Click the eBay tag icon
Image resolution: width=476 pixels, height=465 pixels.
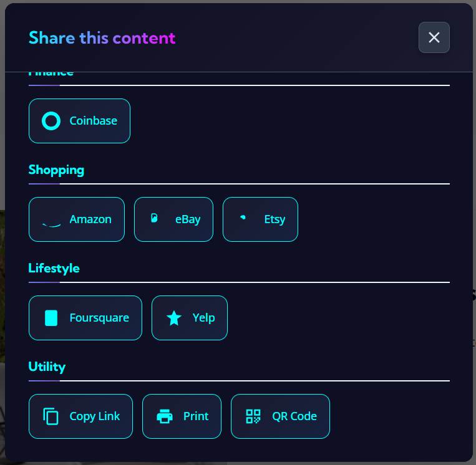(x=155, y=218)
